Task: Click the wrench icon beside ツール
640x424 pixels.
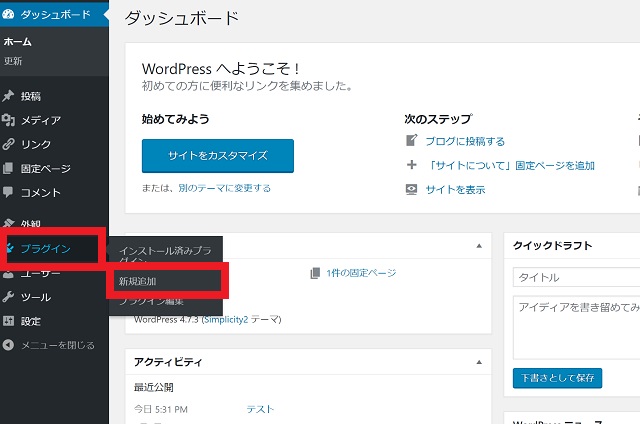Action: (8, 297)
